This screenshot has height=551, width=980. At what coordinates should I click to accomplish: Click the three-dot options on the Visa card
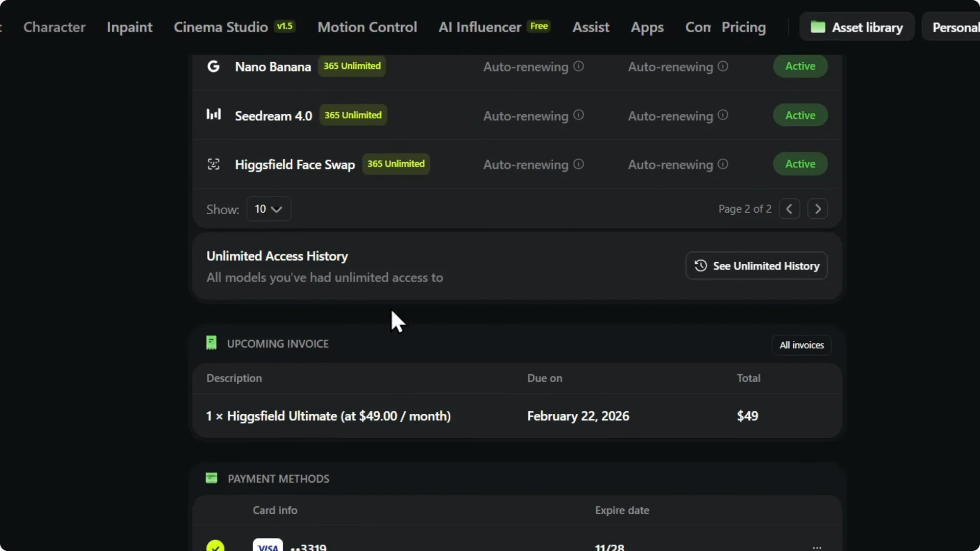[817, 546]
